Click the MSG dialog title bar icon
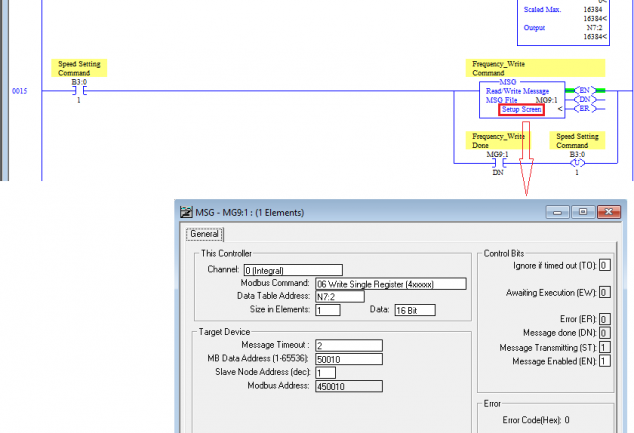This screenshot has height=433, width=634. (x=186, y=212)
